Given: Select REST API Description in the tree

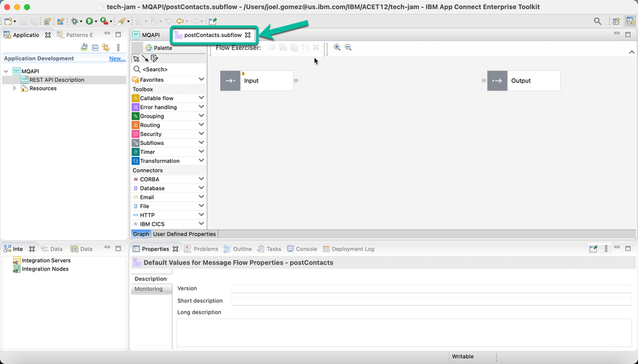Looking at the screenshot, I should [x=57, y=79].
